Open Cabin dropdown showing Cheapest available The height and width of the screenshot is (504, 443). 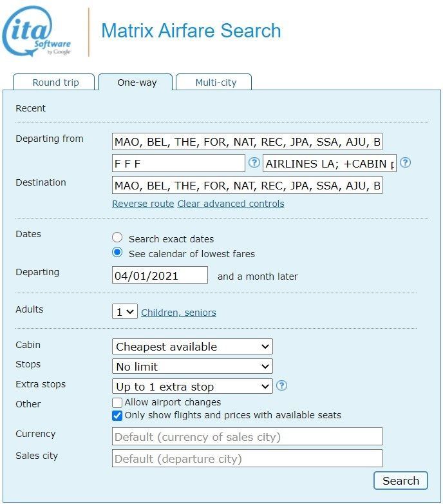193,347
